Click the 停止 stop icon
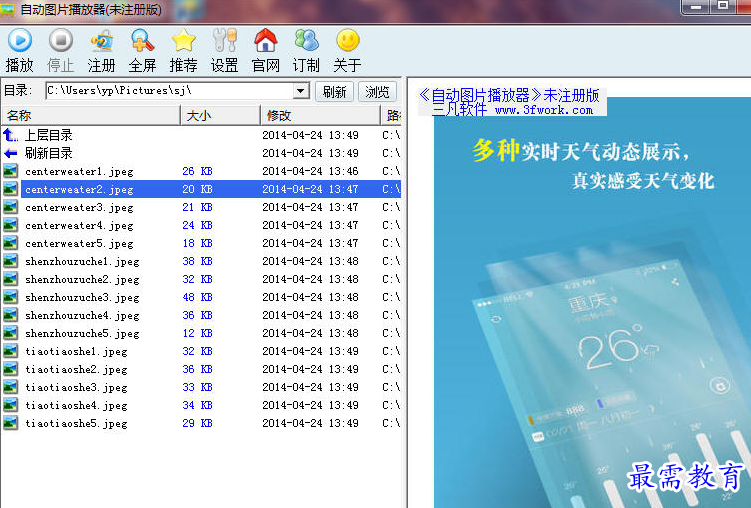 pos(61,41)
